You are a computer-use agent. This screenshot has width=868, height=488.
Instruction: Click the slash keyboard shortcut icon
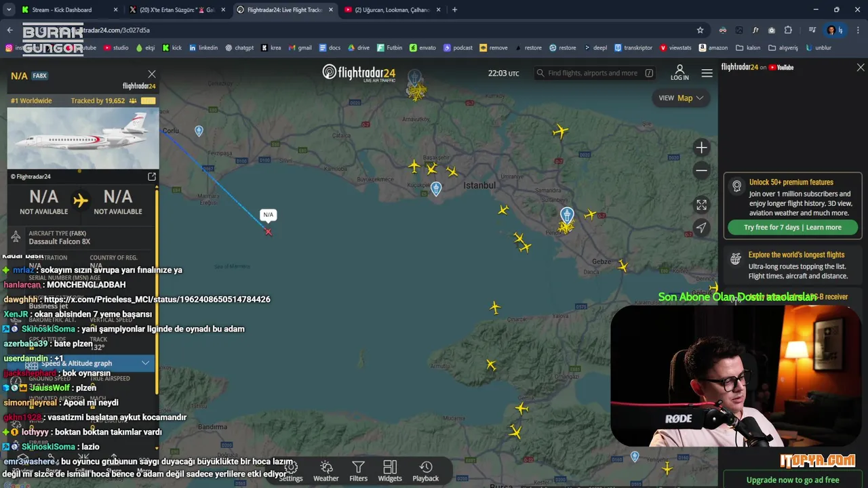click(x=649, y=73)
